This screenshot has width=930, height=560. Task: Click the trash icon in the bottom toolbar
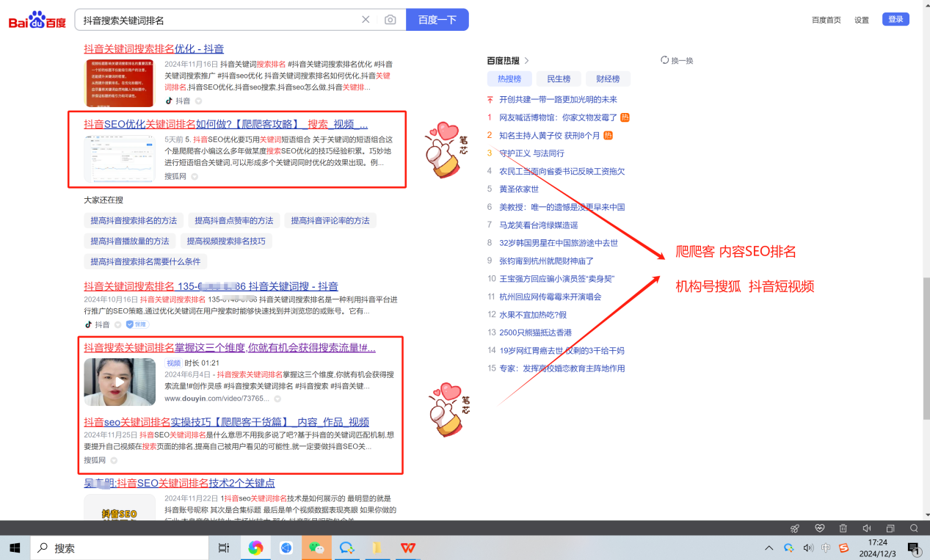pos(843,528)
